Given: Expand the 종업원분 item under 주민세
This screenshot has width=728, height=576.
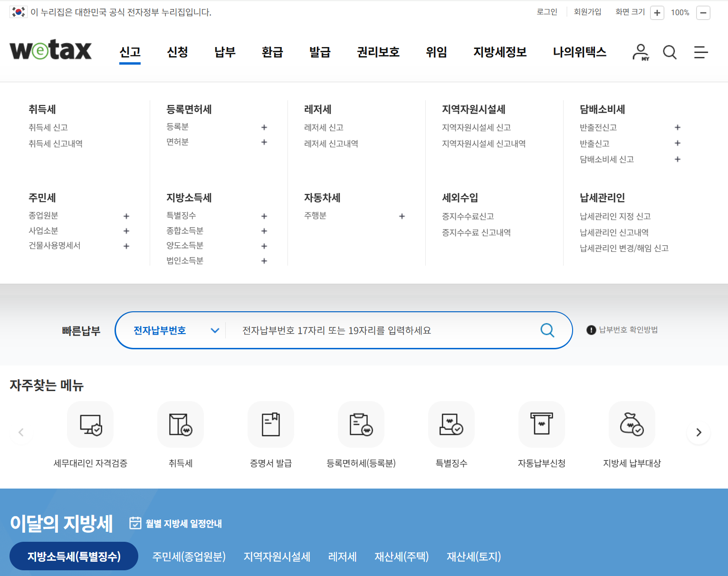Looking at the screenshot, I should click(126, 216).
